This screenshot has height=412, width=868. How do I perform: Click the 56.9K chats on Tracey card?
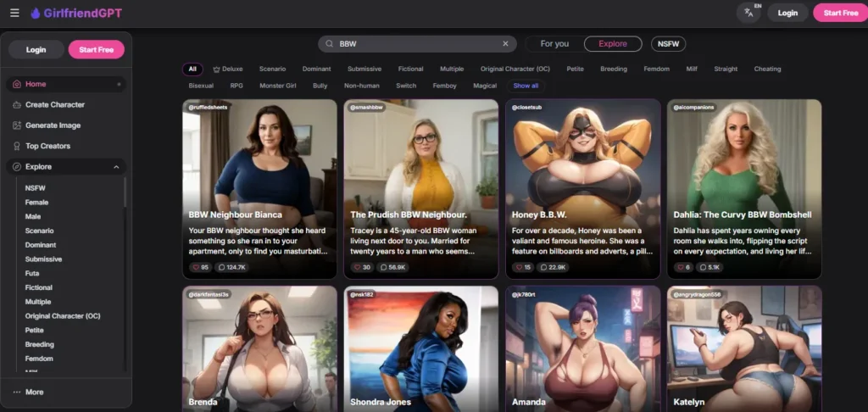(x=392, y=267)
